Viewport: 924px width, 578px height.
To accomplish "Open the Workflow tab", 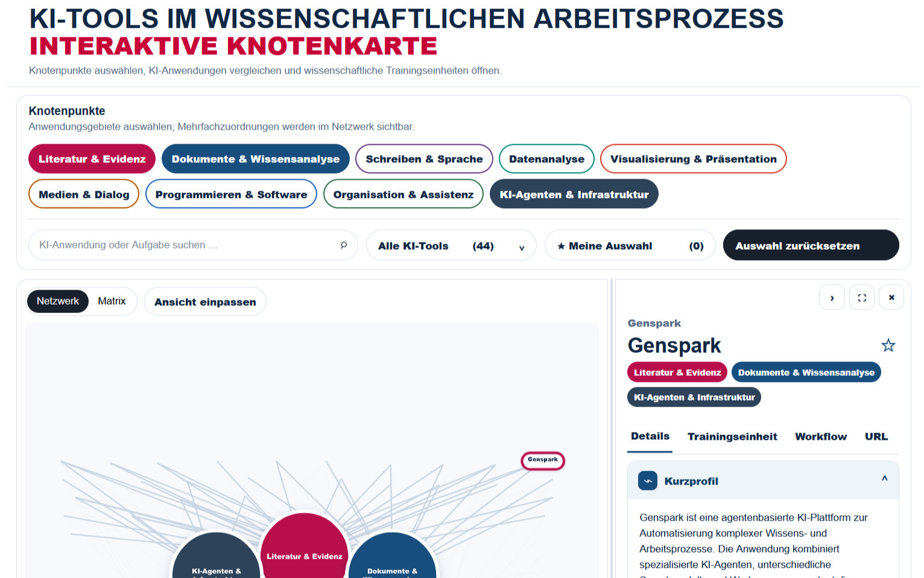I will (x=821, y=436).
